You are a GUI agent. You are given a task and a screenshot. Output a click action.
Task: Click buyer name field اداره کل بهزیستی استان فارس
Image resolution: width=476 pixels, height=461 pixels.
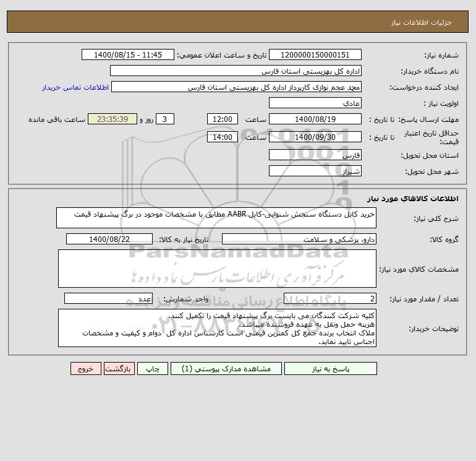click(236, 71)
